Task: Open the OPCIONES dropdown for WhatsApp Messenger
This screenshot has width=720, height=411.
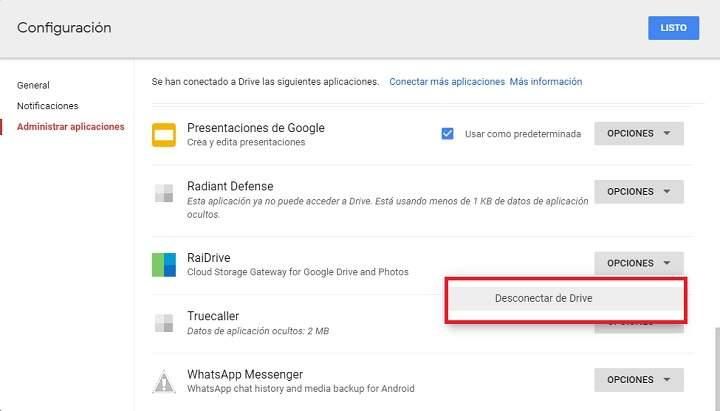Action: pyautogui.click(x=638, y=380)
